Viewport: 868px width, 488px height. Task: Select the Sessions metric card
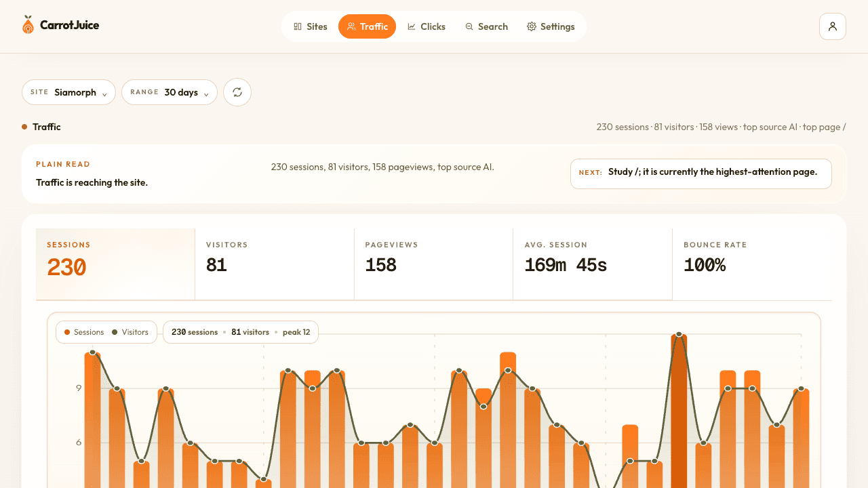[x=115, y=264]
